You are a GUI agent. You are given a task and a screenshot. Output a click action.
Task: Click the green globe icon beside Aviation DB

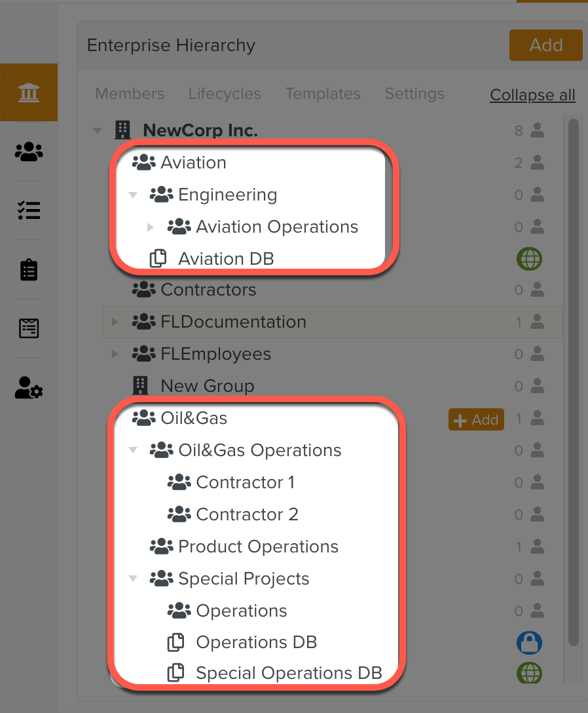point(529,259)
